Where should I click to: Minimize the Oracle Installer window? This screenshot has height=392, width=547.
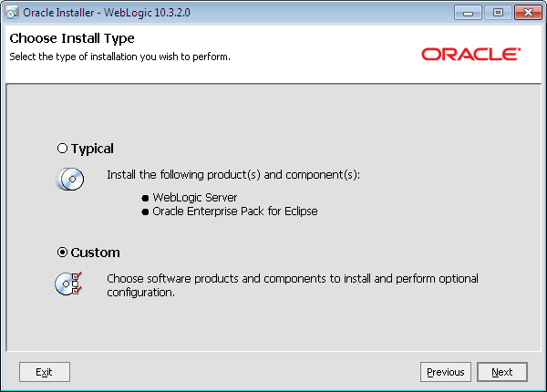pos(468,13)
